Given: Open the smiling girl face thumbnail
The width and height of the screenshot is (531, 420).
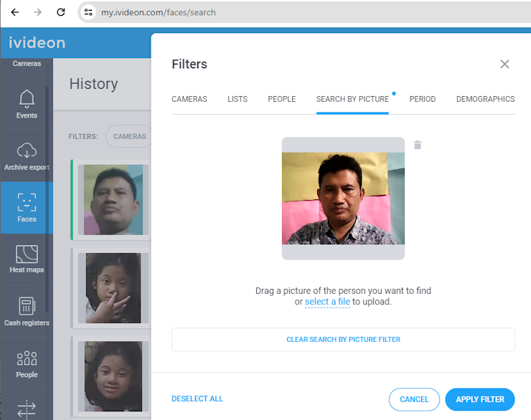Looking at the screenshot, I should coord(113,376).
